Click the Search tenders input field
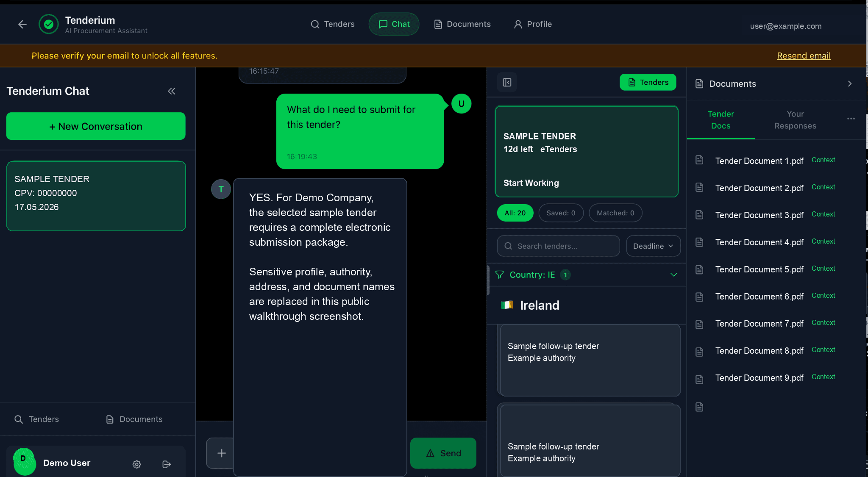 pos(558,246)
